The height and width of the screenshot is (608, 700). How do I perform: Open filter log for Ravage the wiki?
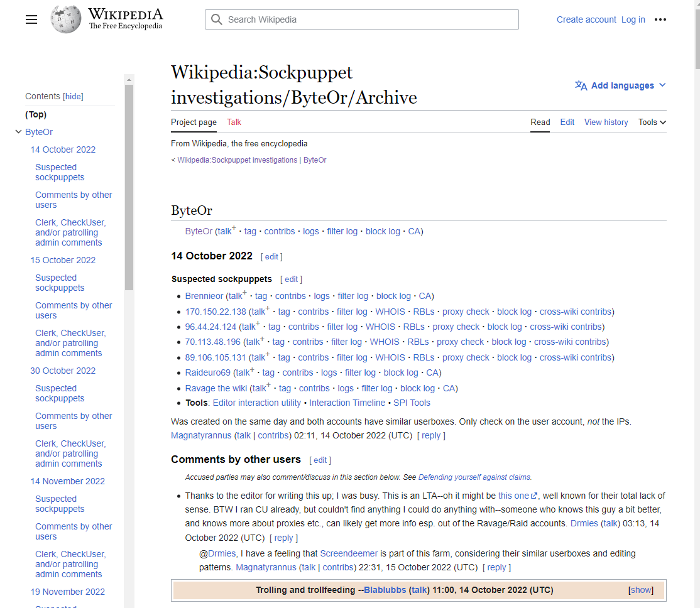377,388
